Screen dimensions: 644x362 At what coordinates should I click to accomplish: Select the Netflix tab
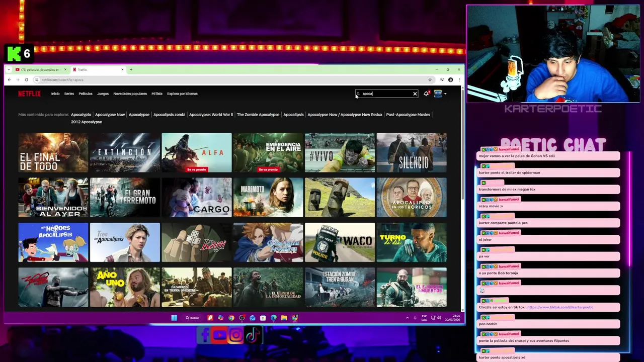(98, 69)
